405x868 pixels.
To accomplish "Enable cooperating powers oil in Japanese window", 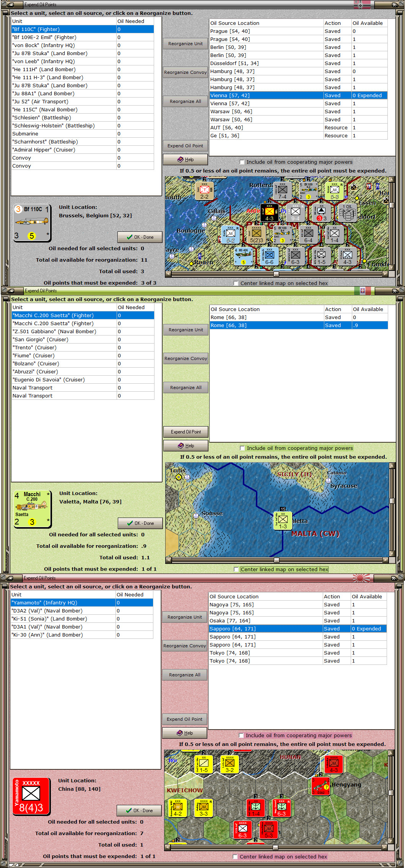I will click(x=241, y=736).
